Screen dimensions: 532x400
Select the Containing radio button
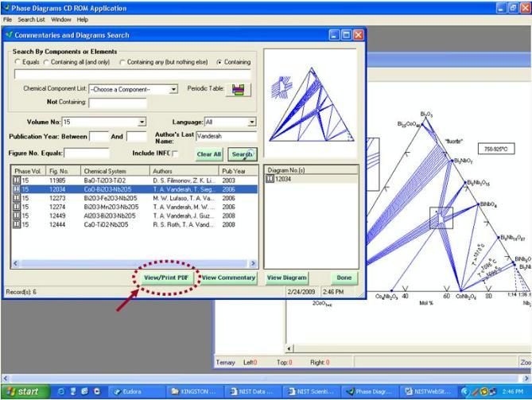[219, 62]
